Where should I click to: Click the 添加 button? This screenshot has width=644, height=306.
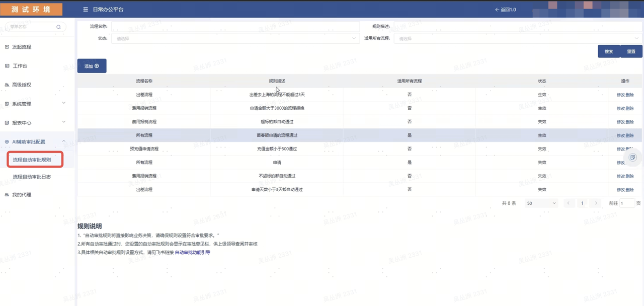[x=92, y=66]
